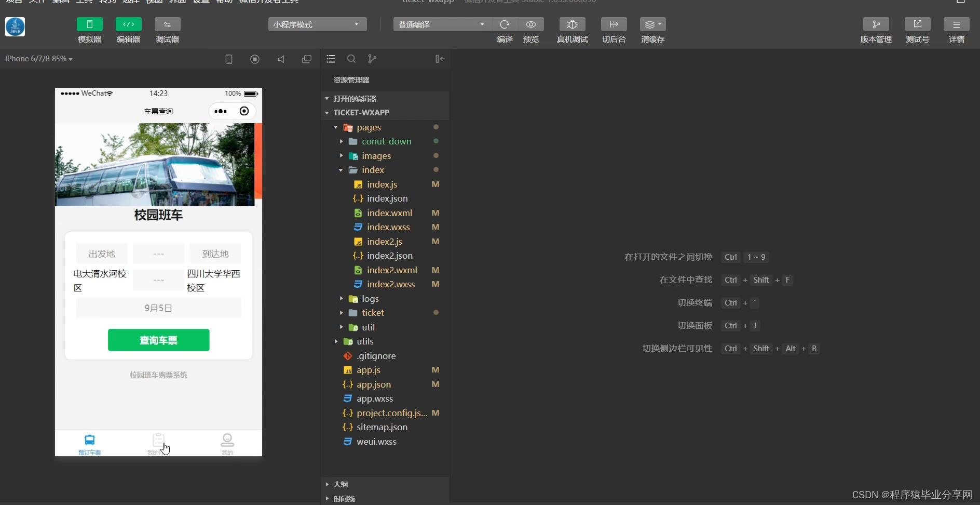The height and width of the screenshot is (505, 980).
Task: Open project details panel
Action: coord(956,24)
